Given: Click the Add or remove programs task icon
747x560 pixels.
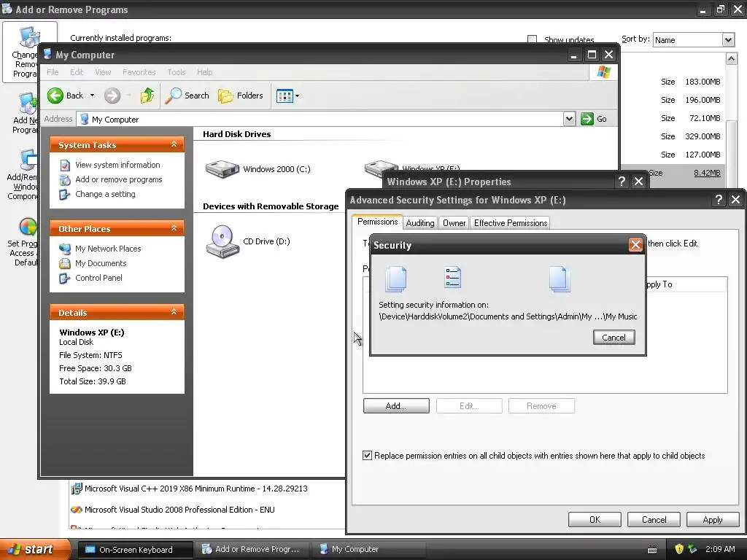Looking at the screenshot, I should 65,180.
